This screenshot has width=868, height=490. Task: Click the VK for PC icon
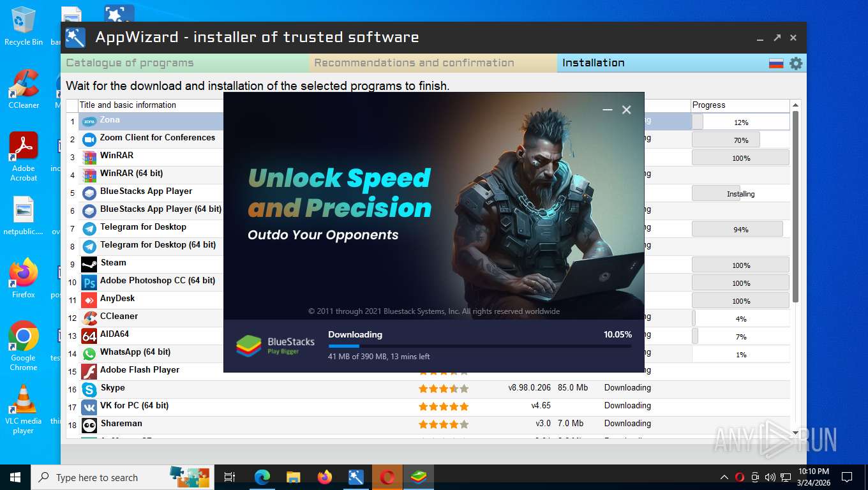coord(89,407)
